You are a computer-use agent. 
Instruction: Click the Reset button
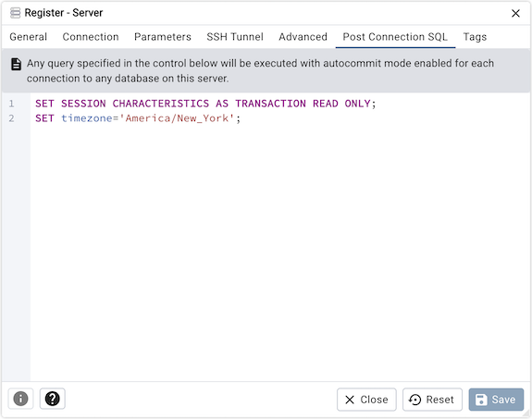click(432, 400)
